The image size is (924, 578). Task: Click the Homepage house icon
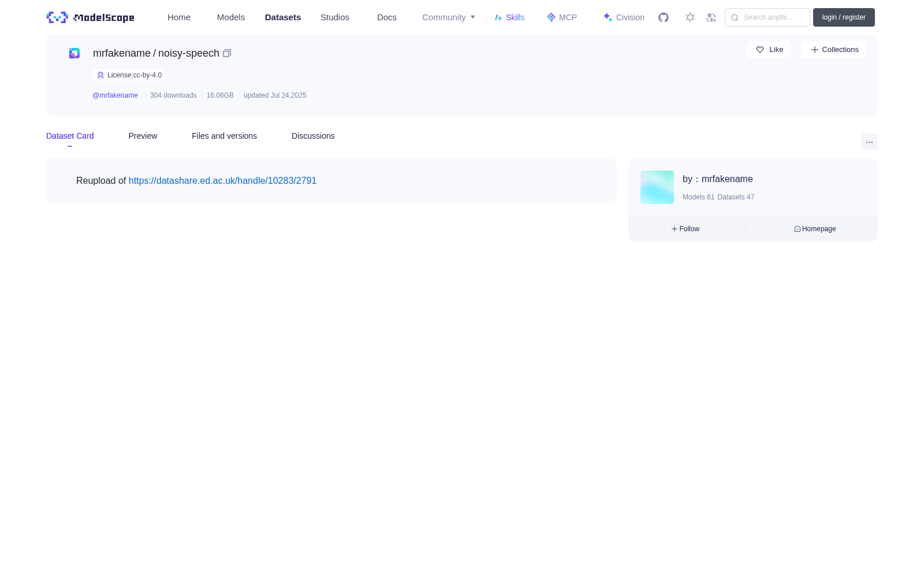pyautogui.click(x=798, y=229)
